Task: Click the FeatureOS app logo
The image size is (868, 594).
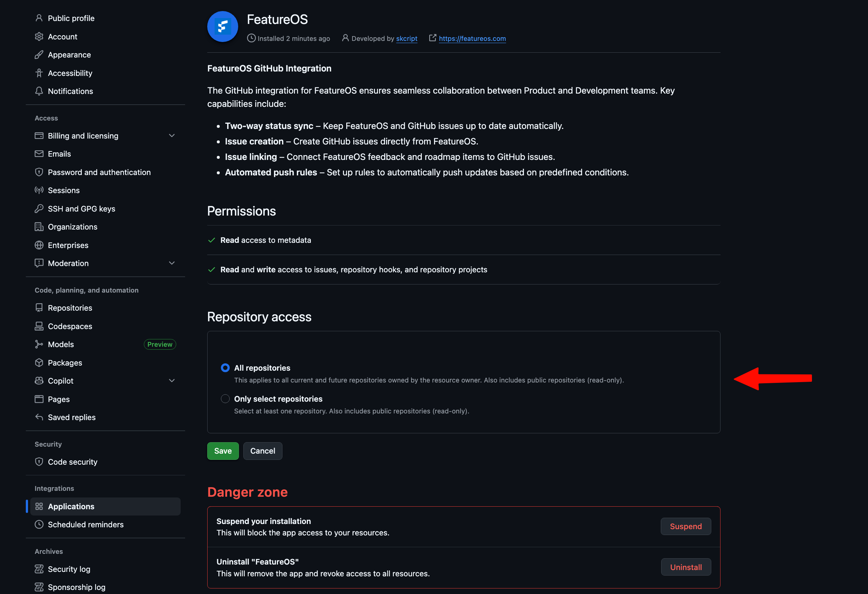Action: (x=223, y=27)
